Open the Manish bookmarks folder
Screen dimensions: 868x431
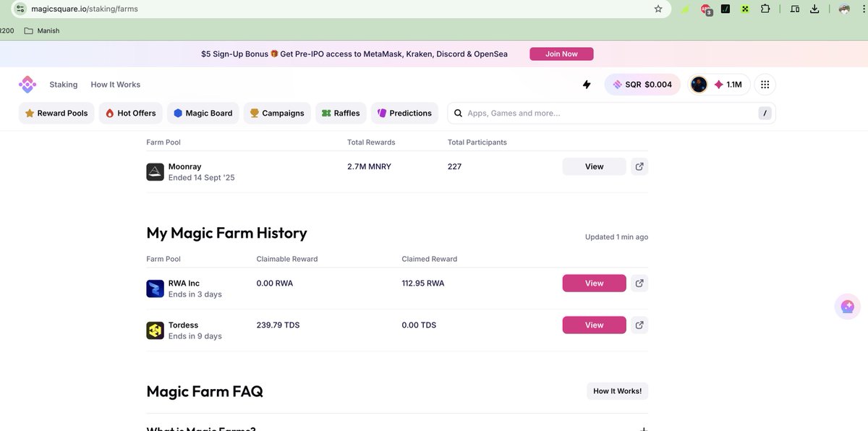point(42,31)
